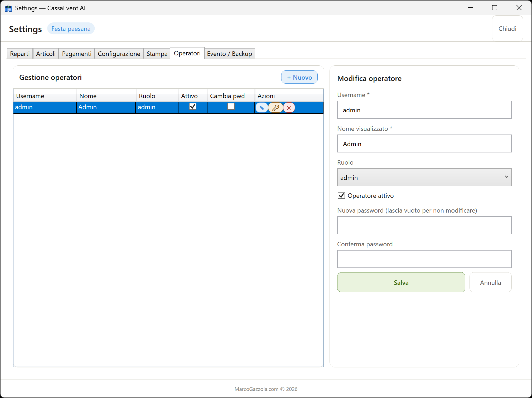Click the green Salva button
532x398 pixels.
(x=401, y=282)
